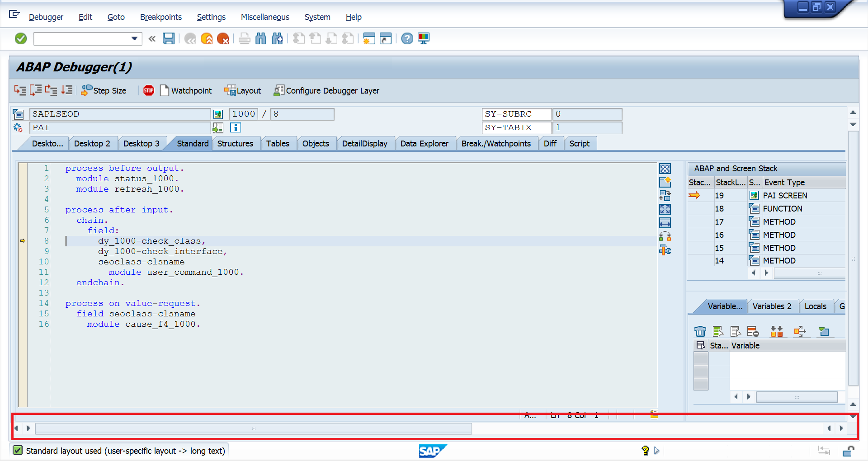Click the ABAP stack horizontal scrollbar
Screen dimensions: 868x461
click(x=809, y=273)
